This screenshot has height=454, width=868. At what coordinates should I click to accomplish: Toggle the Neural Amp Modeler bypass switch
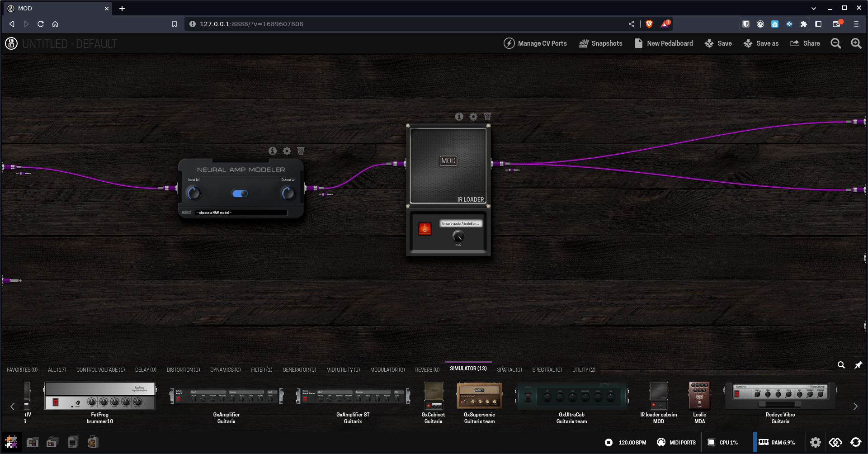click(x=240, y=194)
